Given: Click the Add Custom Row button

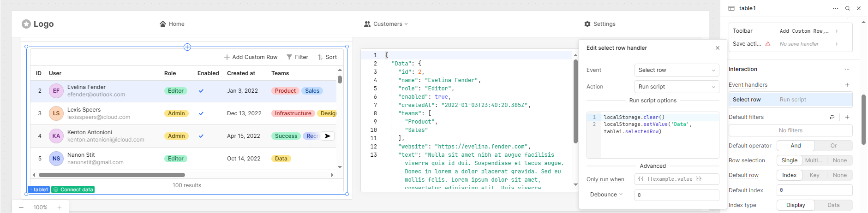Looking at the screenshot, I should pyautogui.click(x=251, y=57).
